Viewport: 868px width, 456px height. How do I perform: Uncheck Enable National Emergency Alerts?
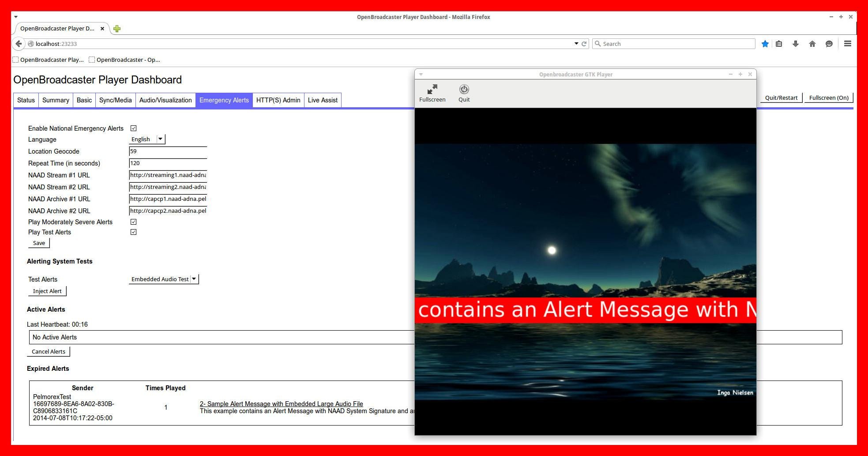click(x=133, y=128)
